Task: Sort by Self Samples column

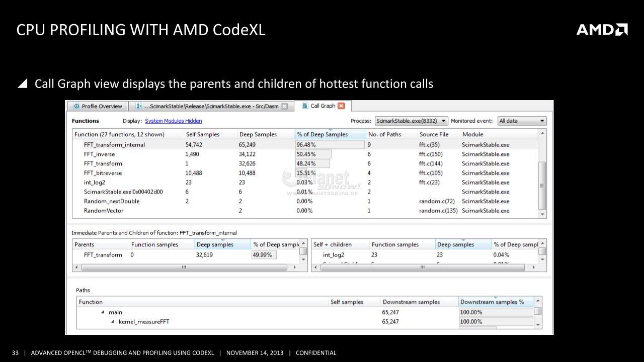Action: [210, 134]
